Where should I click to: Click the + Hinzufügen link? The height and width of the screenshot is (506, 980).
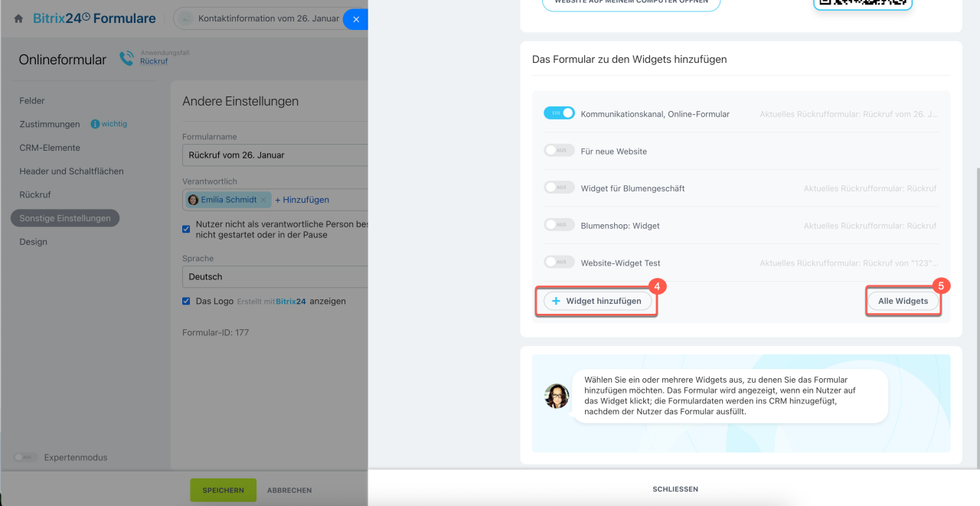point(302,200)
